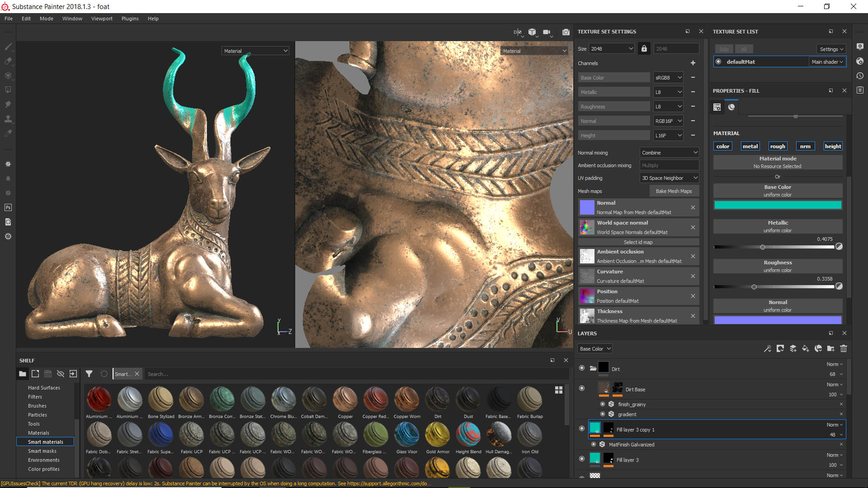This screenshot has height=488, width=868.
Task: Open the Viewport menu
Action: [x=102, y=19]
